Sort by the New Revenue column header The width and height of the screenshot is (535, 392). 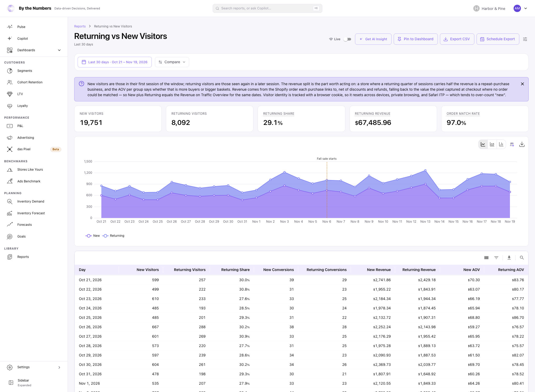(x=379, y=270)
